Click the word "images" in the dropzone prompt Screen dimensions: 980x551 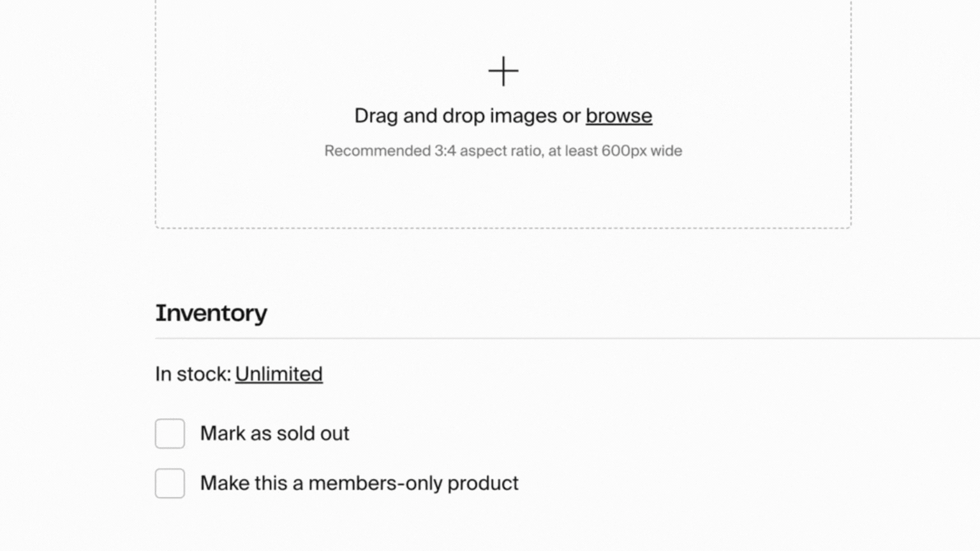click(523, 116)
